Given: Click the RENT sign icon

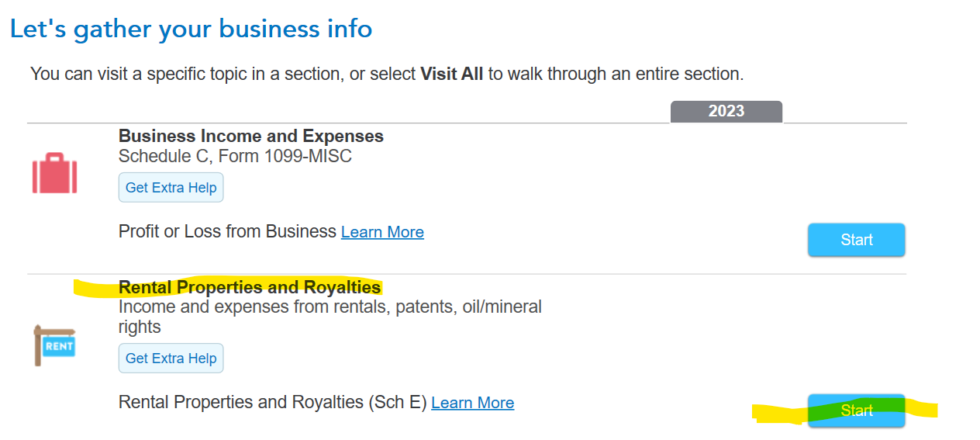Looking at the screenshot, I should click(54, 345).
